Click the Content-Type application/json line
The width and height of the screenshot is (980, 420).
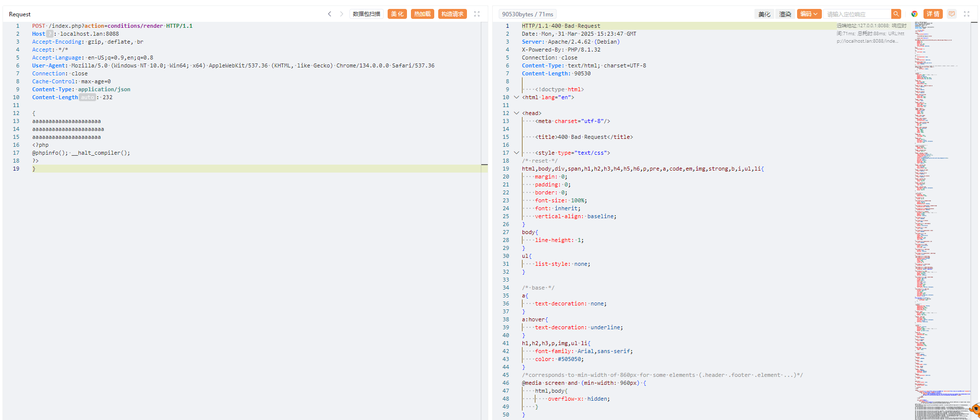tap(81, 89)
